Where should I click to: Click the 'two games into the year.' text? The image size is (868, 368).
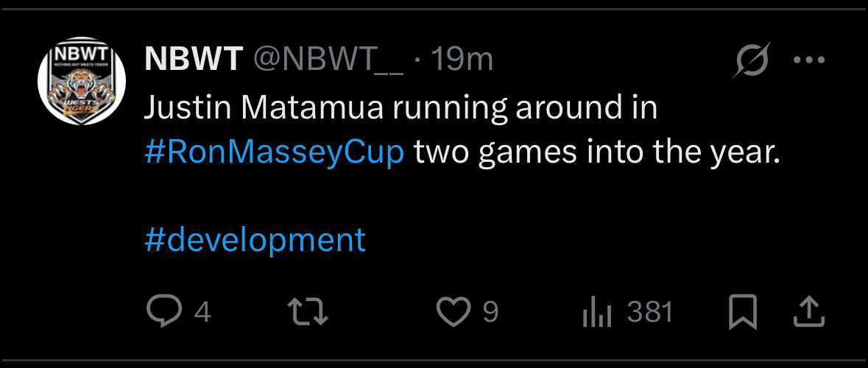coord(597,153)
